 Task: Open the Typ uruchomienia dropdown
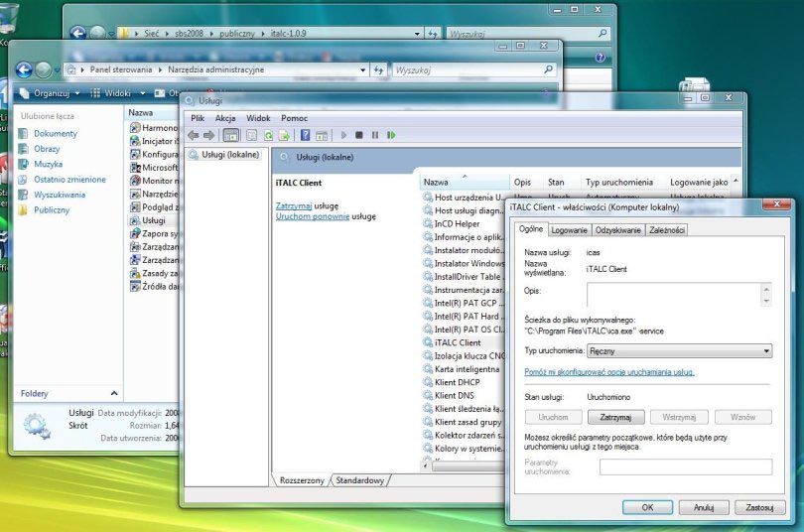pyautogui.click(x=679, y=351)
